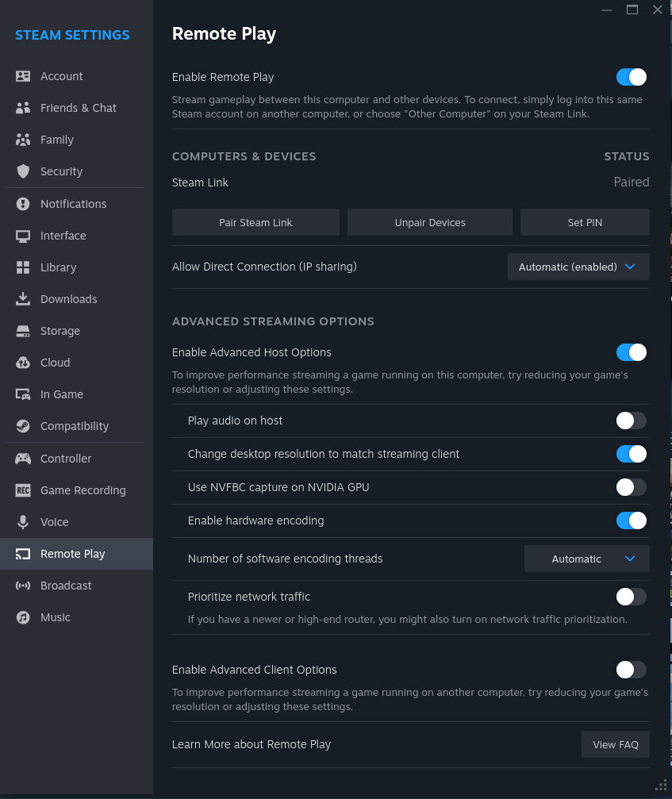Viewport: 672px width, 799px height.
Task: Click the Family group icon
Action: [x=23, y=140]
